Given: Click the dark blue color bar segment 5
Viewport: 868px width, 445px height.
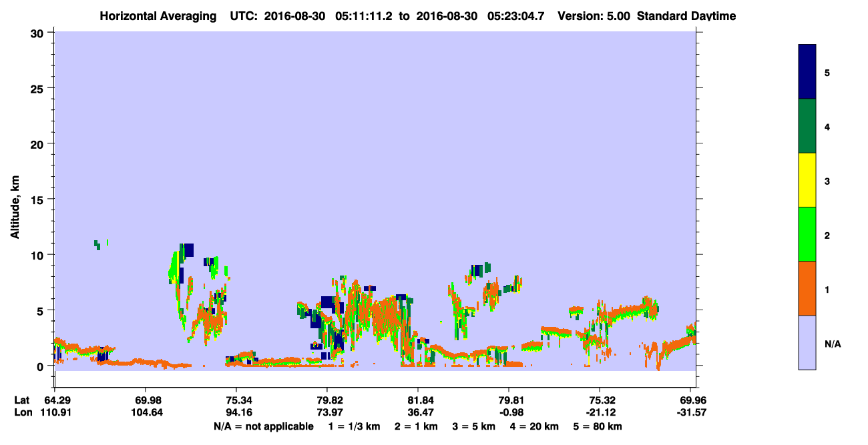Looking at the screenshot, I should [807, 72].
